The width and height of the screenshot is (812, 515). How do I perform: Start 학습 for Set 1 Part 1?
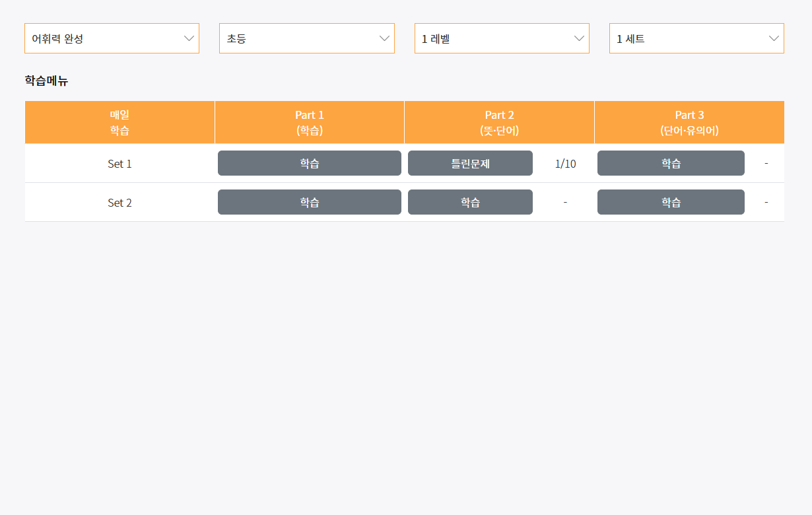pyautogui.click(x=309, y=163)
